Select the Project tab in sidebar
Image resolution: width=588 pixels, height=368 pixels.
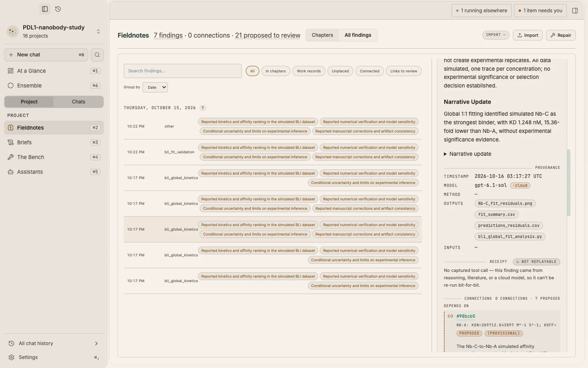point(29,102)
